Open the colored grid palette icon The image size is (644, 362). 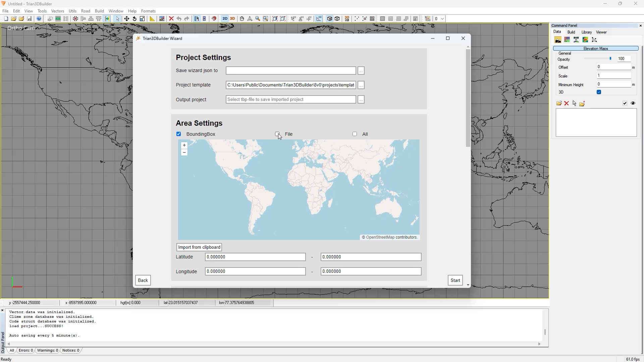567,40
